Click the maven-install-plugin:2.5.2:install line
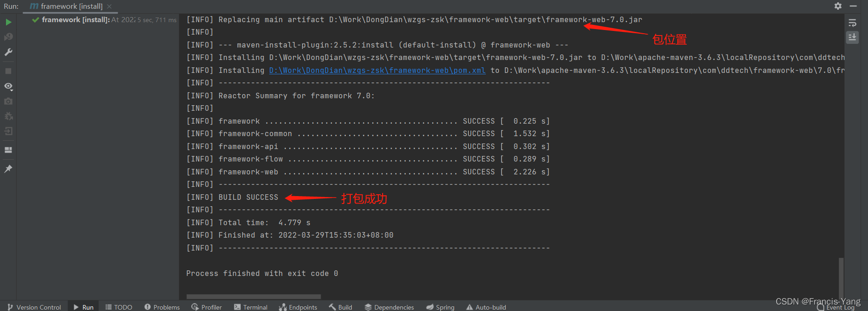This screenshot has height=311, width=868. [377, 45]
